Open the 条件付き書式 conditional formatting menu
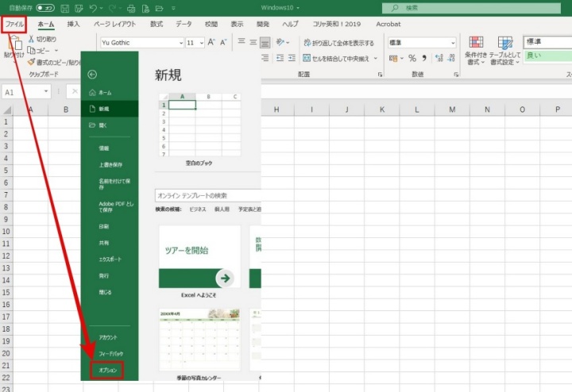This screenshot has height=392, width=572. [476, 51]
